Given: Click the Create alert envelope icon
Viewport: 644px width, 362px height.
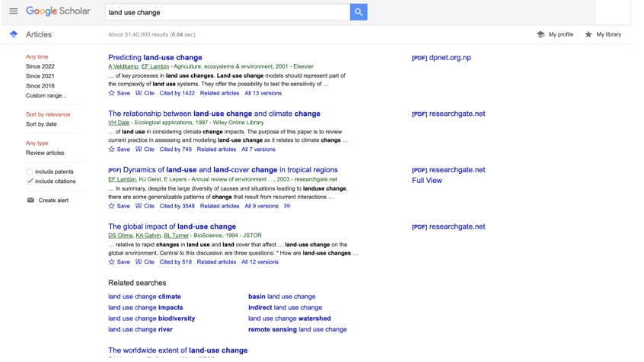Looking at the screenshot, I should pyautogui.click(x=30, y=200).
